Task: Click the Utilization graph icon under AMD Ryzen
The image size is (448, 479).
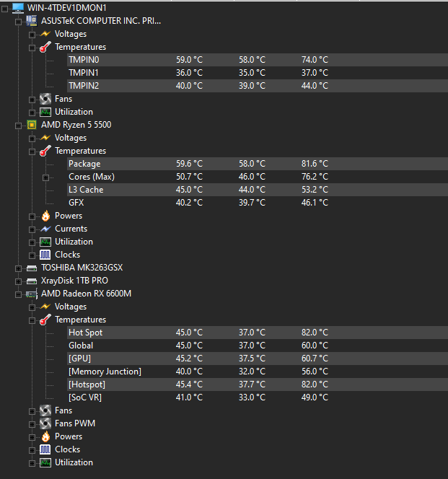Action: pyautogui.click(x=45, y=242)
